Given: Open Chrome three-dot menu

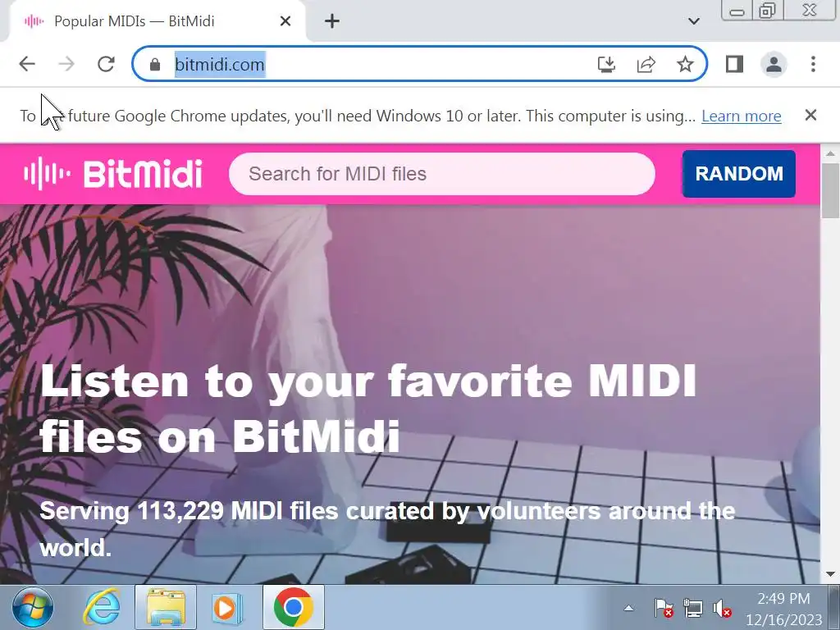Looking at the screenshot, I should pos(813,64).
